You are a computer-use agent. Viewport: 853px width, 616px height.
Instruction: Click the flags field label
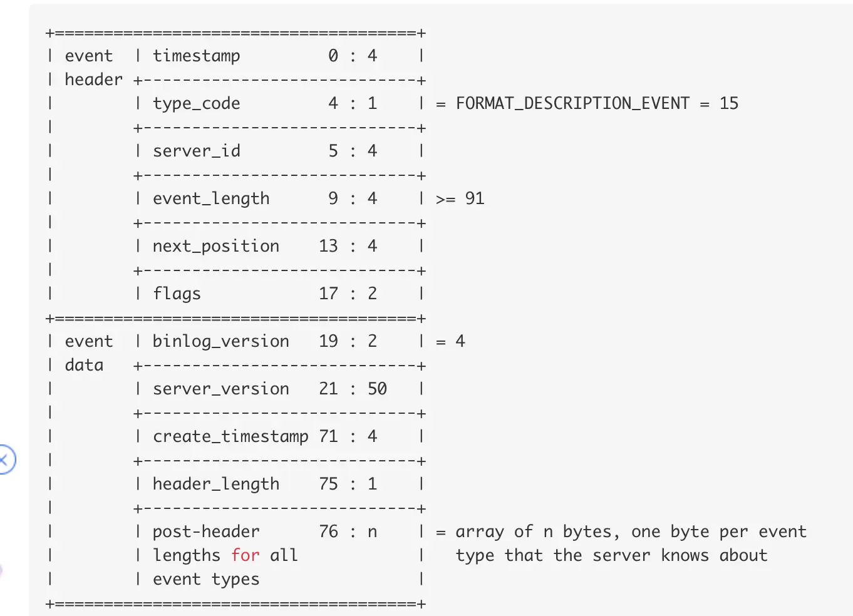click(177, 294)
